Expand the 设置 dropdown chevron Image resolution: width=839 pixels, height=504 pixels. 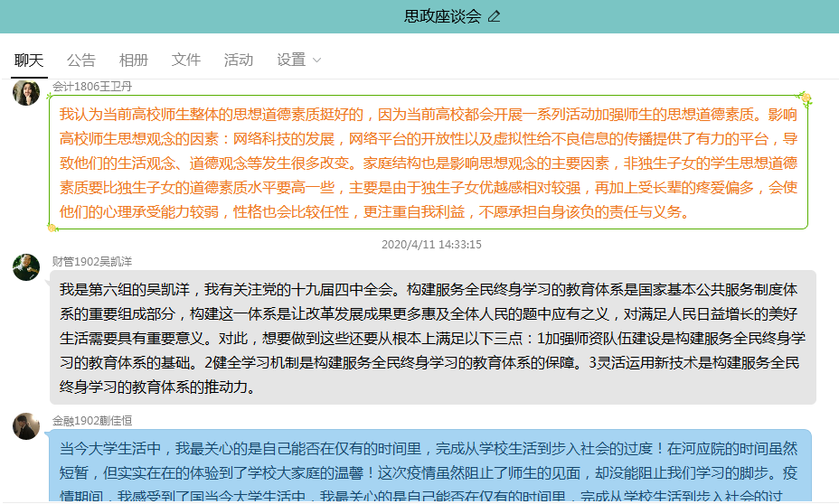point(316,61)
